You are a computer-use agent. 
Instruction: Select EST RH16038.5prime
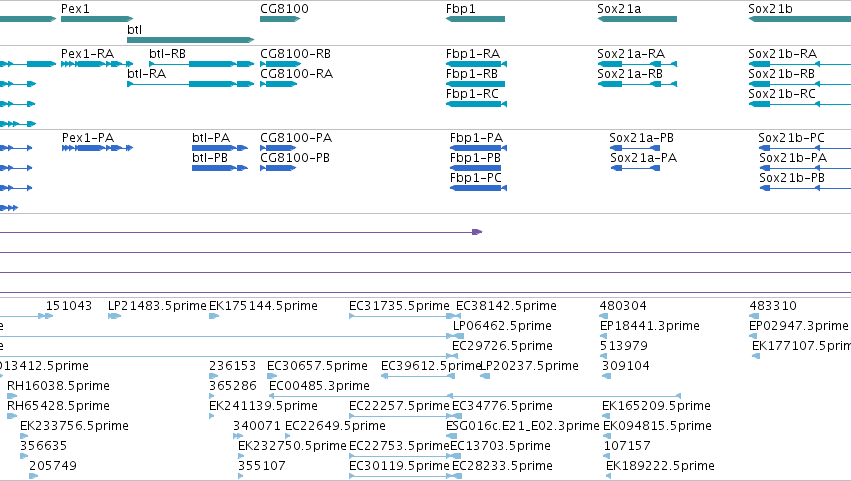58,386
